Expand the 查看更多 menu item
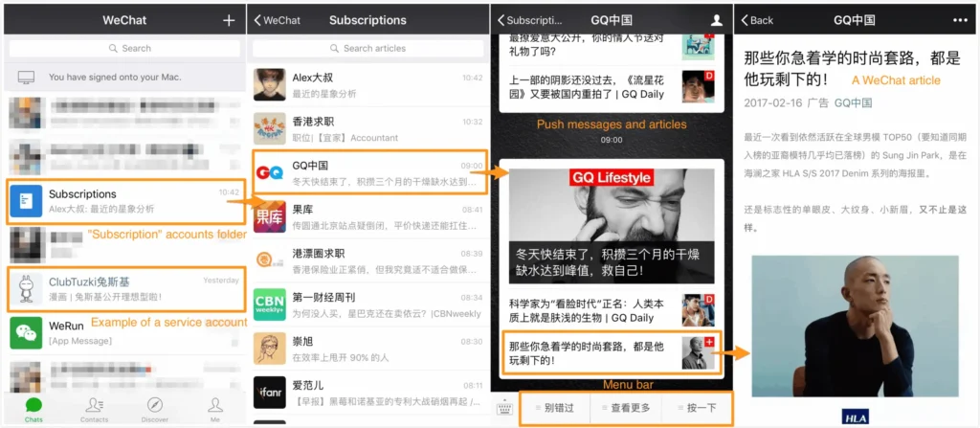980x428 pixels. click(x=626, y=408)
